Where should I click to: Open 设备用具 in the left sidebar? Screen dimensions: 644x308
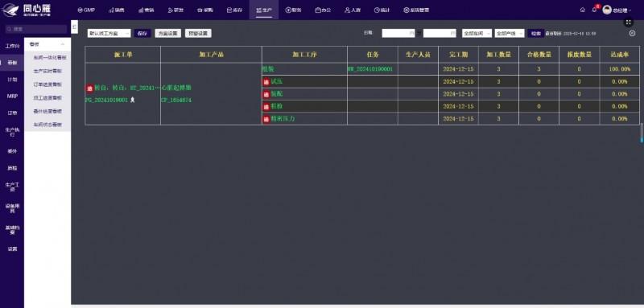12,208
